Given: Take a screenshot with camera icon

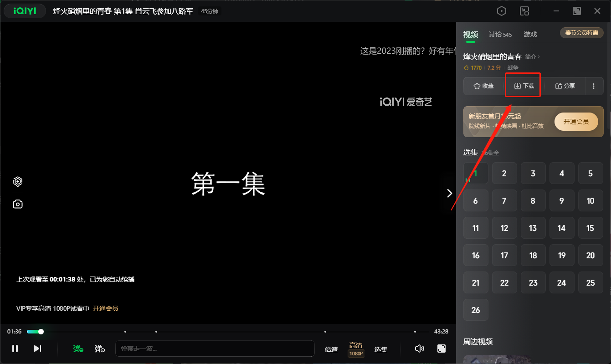Looking at the screenshot, I should click(x=18, y=204).
